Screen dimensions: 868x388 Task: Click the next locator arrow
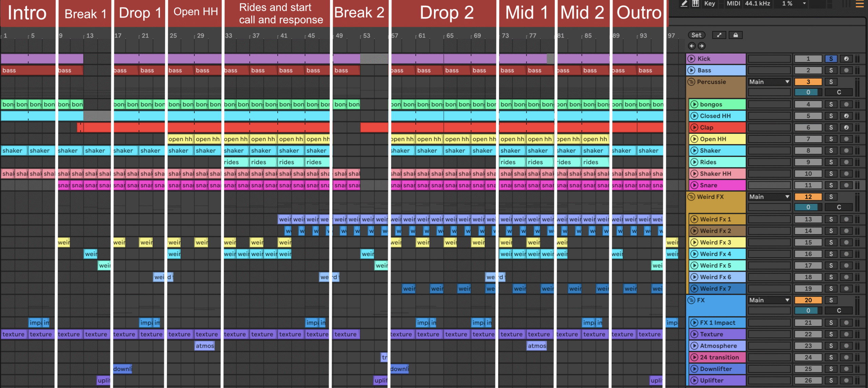coord(702,46)
